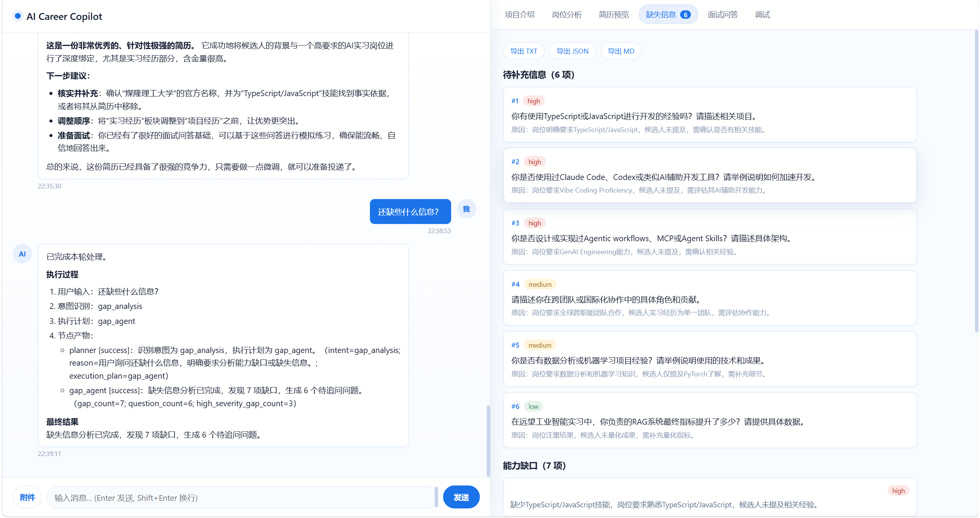The width and height of the screenshot is (980, 518).
Task: Open the 简历预览 tab
Action: (614, 15)
